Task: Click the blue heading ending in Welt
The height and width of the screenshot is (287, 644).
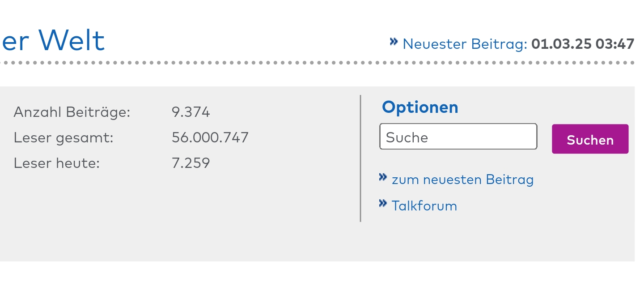Action: (52, 40)
